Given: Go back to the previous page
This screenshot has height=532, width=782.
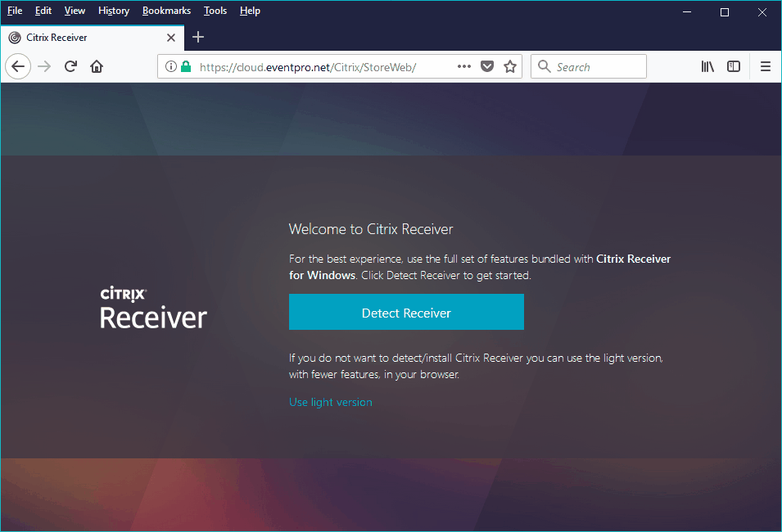Looking at the screenshot, I should point(18,66).
